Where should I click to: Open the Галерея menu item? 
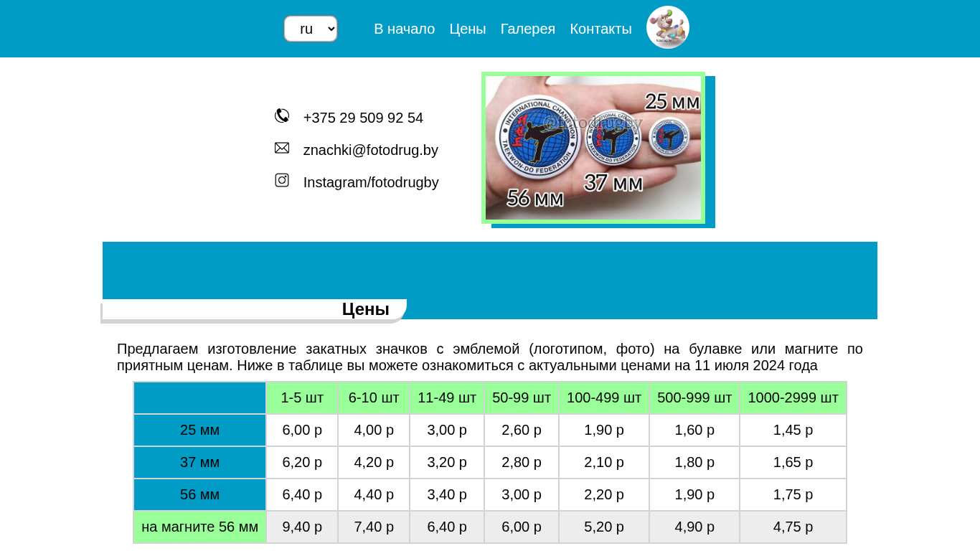[x=528, y=29]
